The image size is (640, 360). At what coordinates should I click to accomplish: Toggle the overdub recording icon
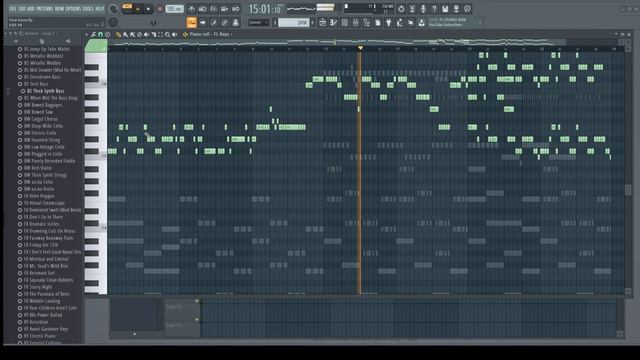(224, 9)
